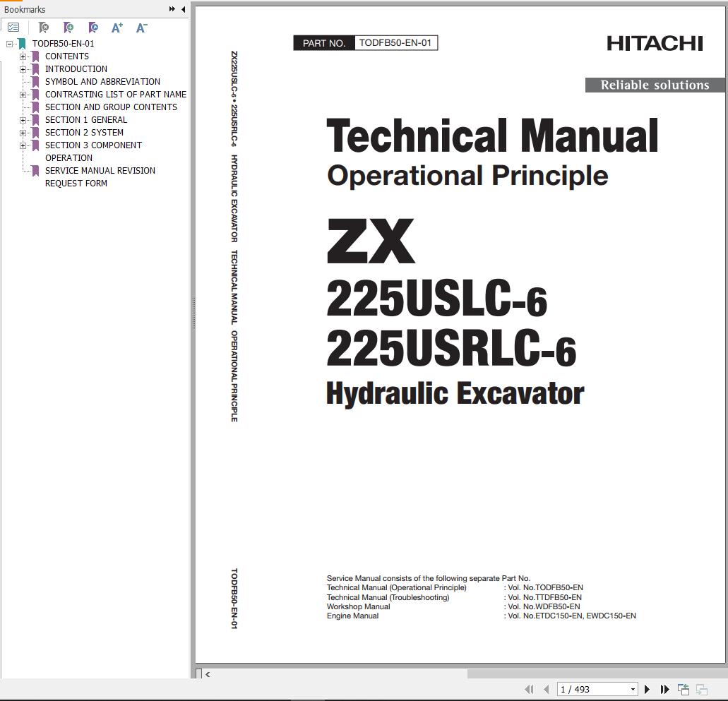The width and height of the screenshot is (728, 701).
Task: Click the next view icon
Action: 702,690
